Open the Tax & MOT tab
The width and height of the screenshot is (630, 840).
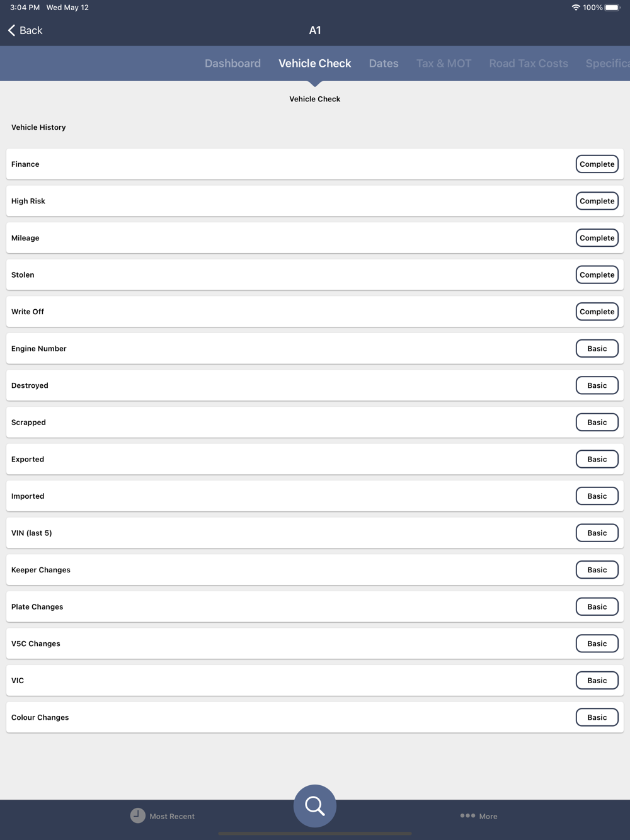click(444, 64)
